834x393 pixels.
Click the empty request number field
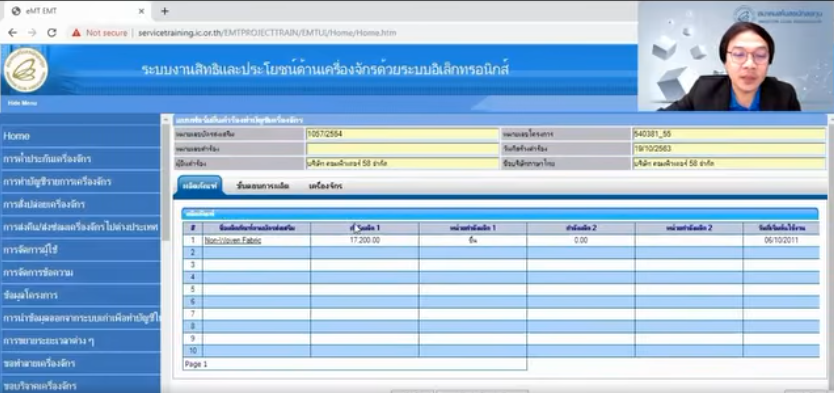click(402, 149)
